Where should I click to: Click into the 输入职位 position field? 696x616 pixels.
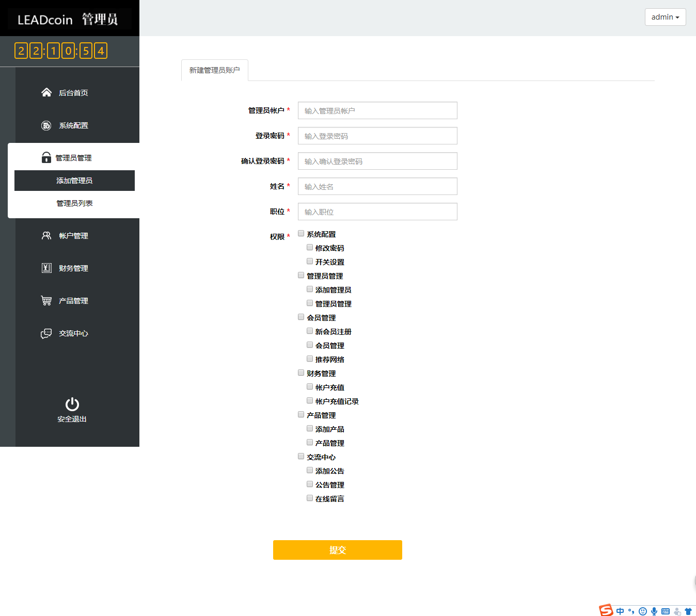point(377,212)
